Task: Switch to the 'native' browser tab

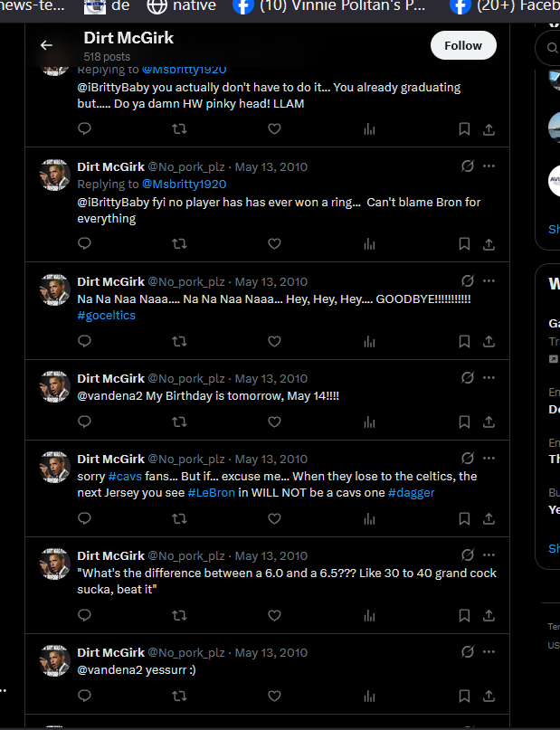Action: (x=182, y=6)
